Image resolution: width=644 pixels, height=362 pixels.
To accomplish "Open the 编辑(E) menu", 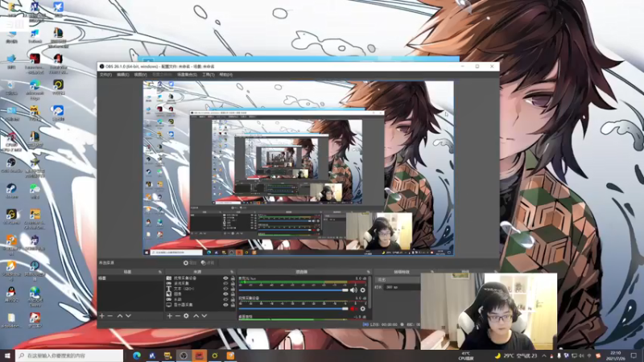I will click(x=123, y=75).
